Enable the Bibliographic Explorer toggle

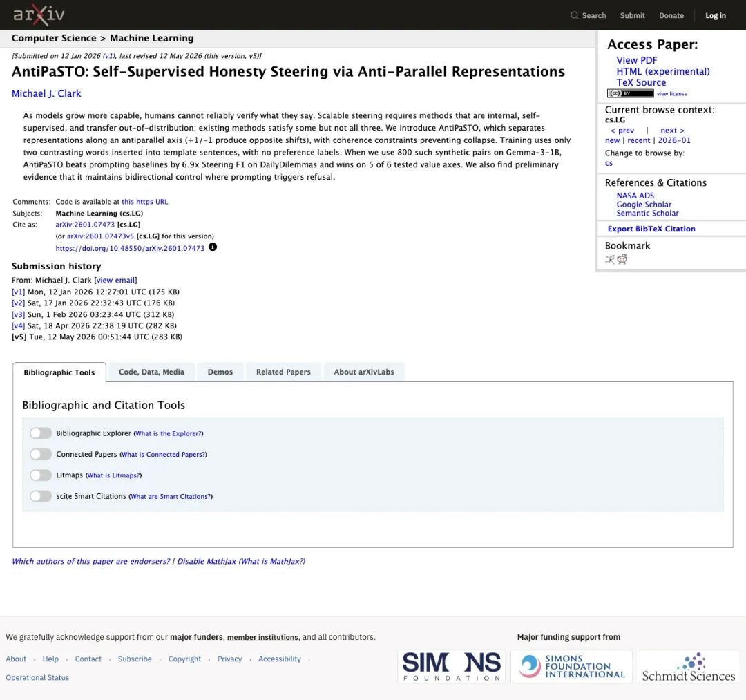click(x=41, y=433)
